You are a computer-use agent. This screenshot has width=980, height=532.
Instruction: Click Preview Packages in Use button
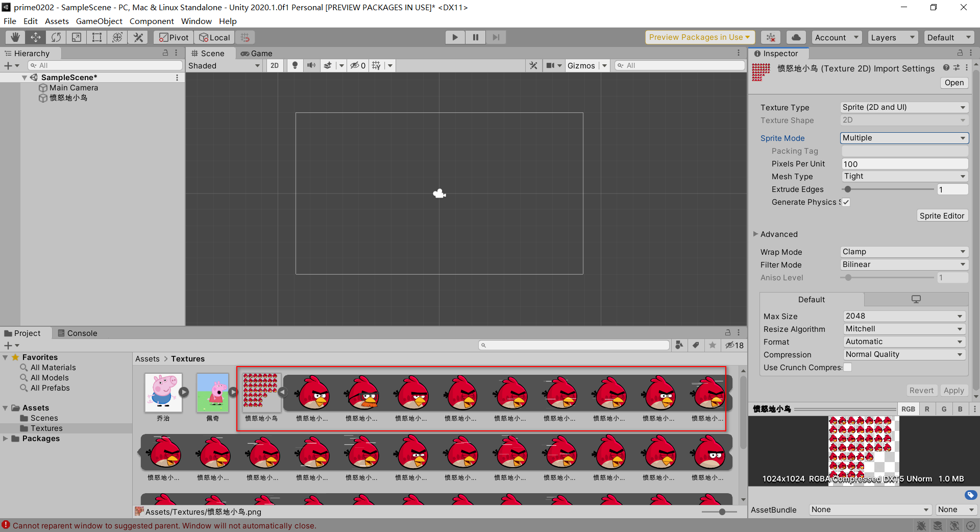tap(700, 37)
